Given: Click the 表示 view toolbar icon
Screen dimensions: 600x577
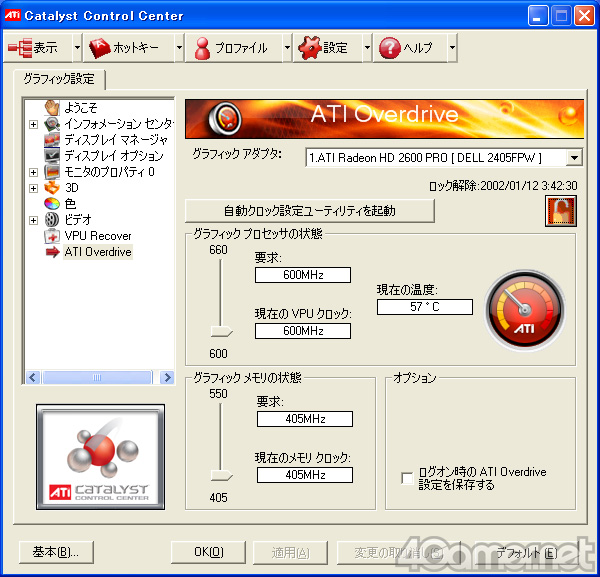Looking at the screenshot, I should pos(20,48).
